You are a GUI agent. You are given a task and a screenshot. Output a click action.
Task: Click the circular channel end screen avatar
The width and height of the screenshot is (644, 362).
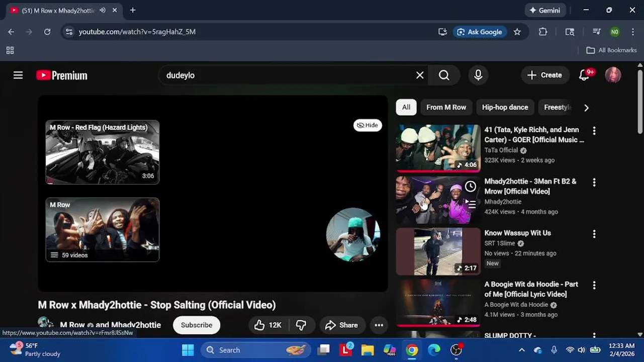353,234
